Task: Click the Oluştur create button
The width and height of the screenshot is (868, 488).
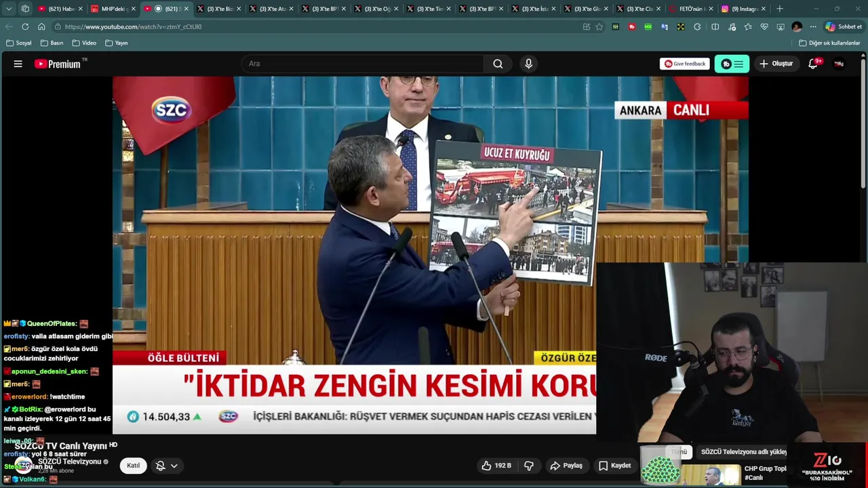Action: tap(776, 64)
